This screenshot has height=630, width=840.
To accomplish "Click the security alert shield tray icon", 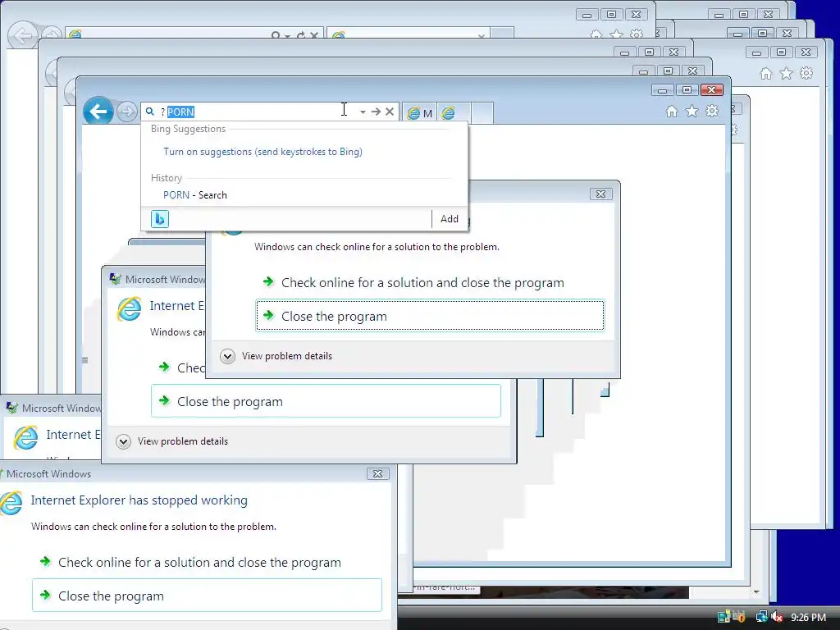I will pyautogui.click(x=739, y=617).
